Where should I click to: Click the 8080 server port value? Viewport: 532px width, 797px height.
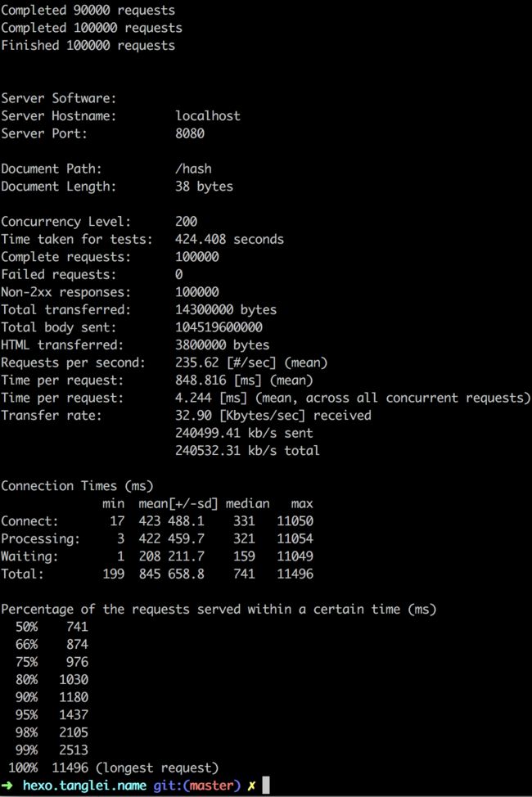coord(190,133)
